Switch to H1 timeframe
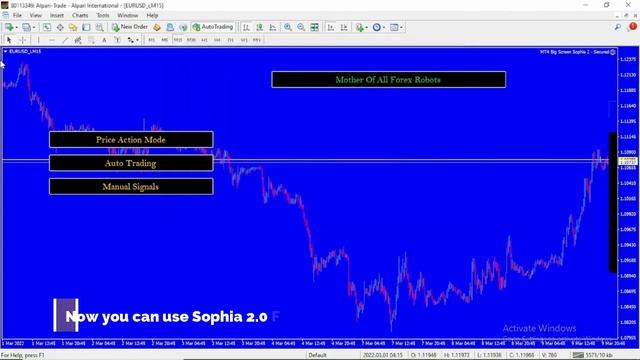 204,40
